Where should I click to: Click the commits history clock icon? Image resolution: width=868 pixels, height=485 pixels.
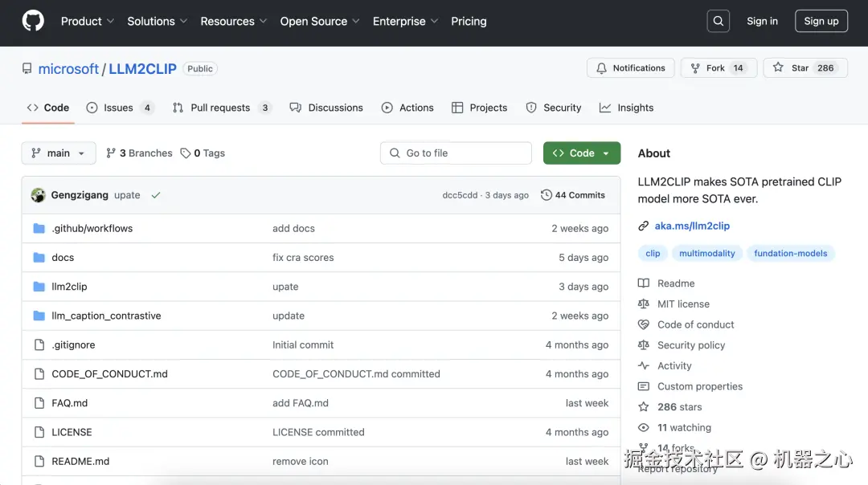pyautogui.click(x=547, y=195)
